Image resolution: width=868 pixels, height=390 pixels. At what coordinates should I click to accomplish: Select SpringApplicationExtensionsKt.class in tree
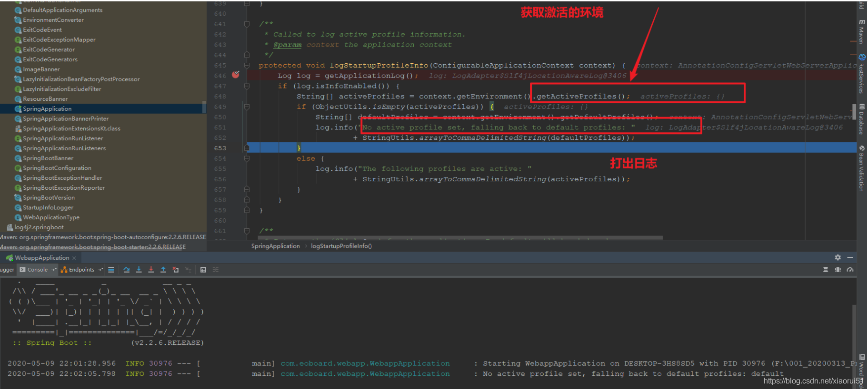click(71, 129)
